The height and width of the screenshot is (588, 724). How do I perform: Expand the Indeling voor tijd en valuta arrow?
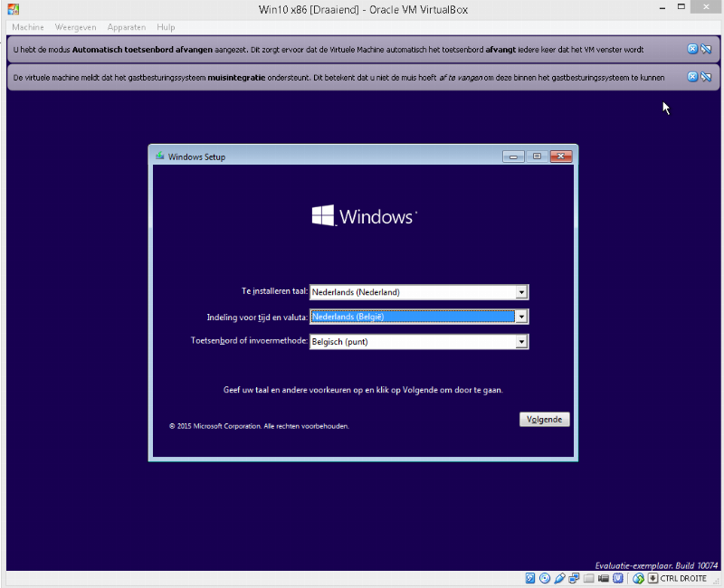click(x=521, y=317)
